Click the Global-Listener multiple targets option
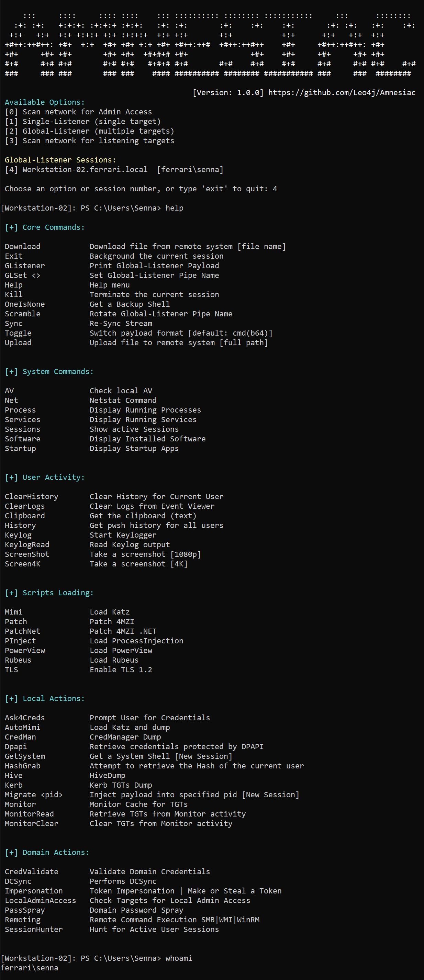Viewport: 424px width, 980px height. pyautogui.click(x=89, y=131)
